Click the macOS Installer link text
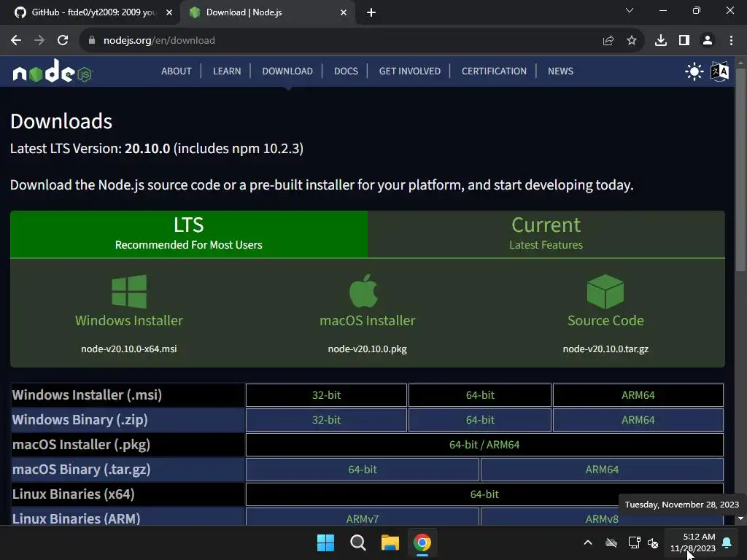The image size is (747, 560). tap(368, 321)
